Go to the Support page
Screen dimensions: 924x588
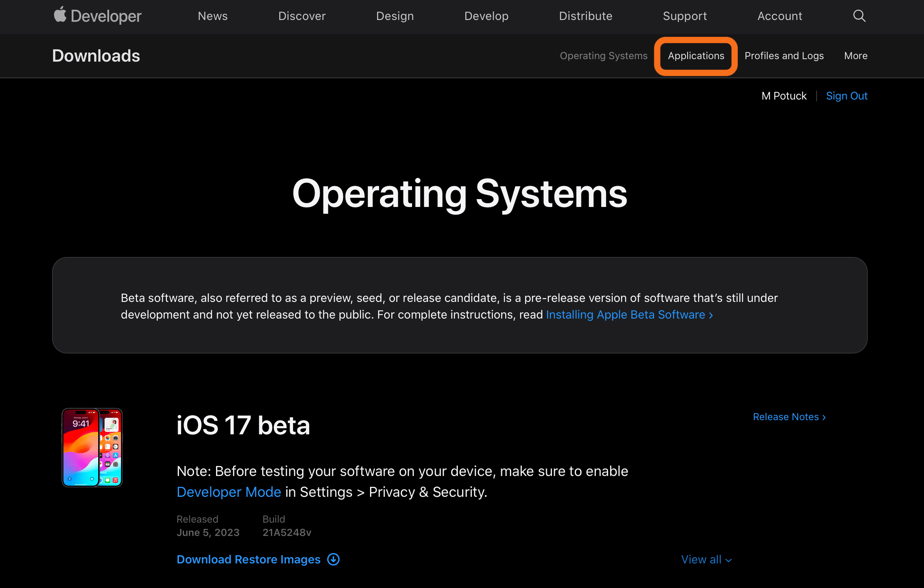point(685,16)
